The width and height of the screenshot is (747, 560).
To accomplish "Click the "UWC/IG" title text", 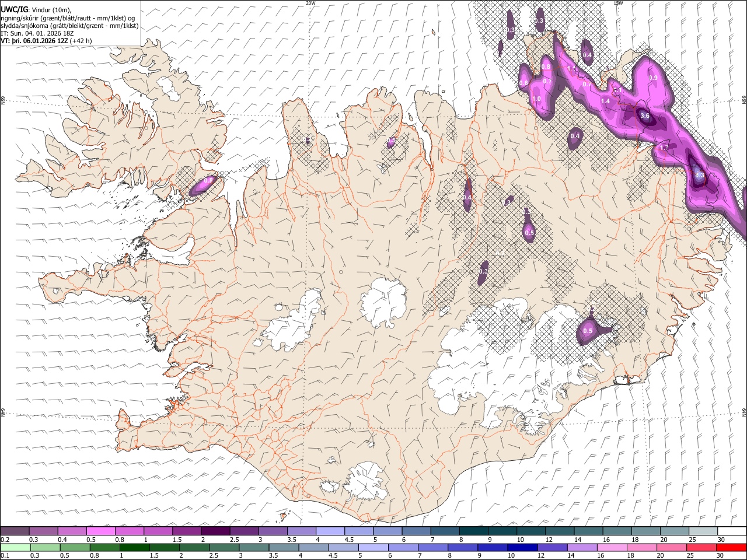I will [13, 9].
